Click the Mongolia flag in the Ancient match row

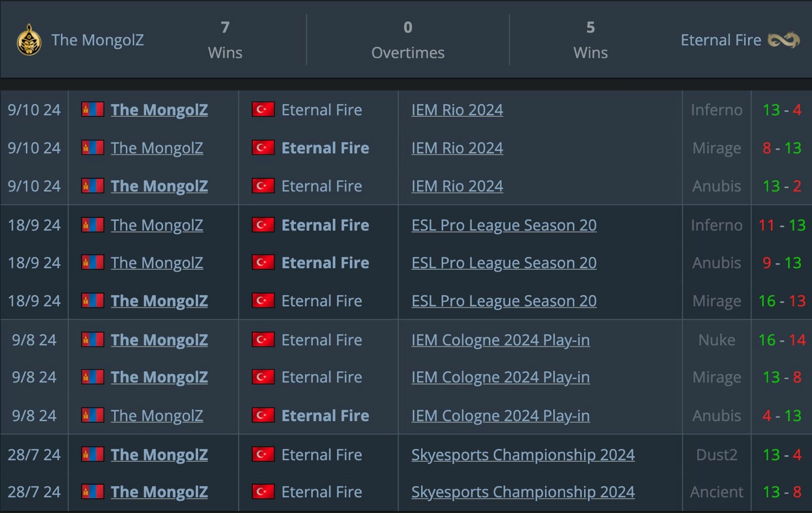(x=93, y=492)
